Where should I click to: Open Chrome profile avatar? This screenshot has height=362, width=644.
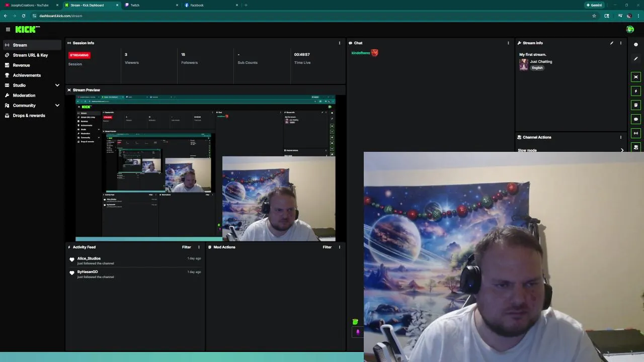(x=629, y=16)
